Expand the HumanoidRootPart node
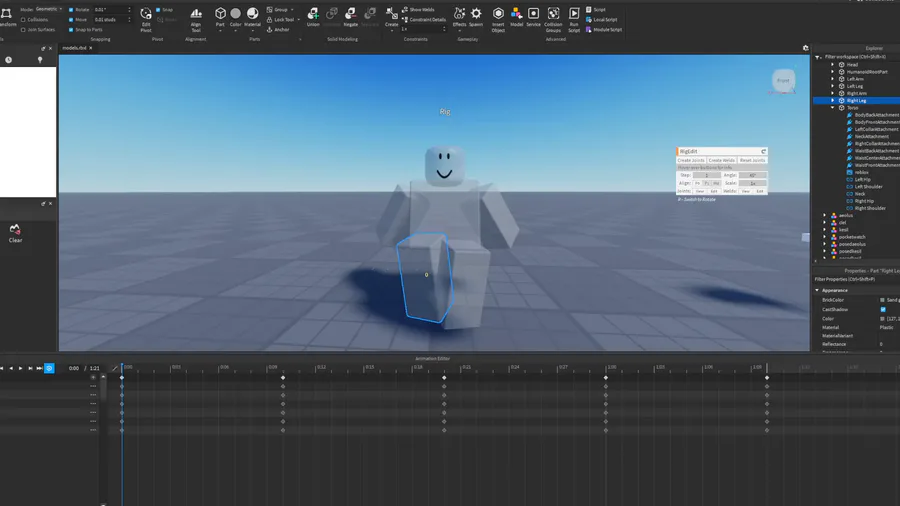 (x=832, y=72)
